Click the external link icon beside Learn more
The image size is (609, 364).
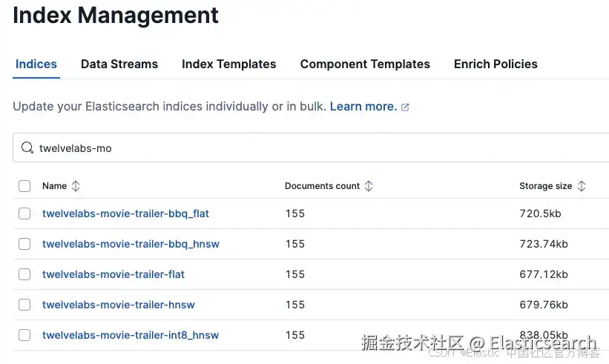405,107
